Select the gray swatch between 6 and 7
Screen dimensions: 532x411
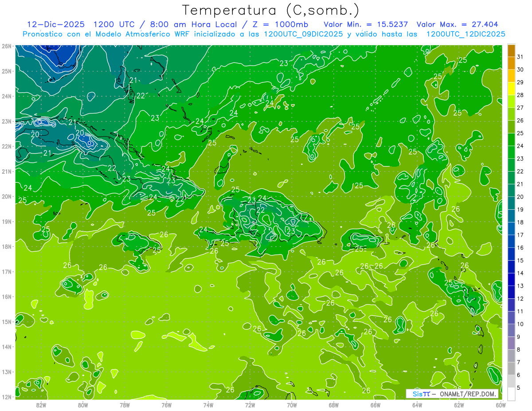pos(511,369)
